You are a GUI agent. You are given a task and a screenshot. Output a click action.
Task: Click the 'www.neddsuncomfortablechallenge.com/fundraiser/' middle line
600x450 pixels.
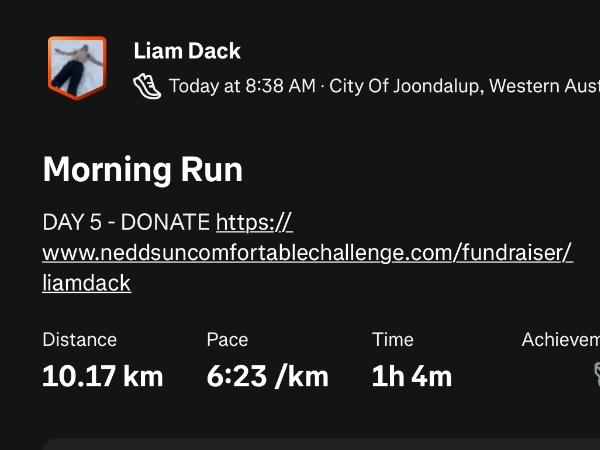pyautogui.click(x=307, y=253)
